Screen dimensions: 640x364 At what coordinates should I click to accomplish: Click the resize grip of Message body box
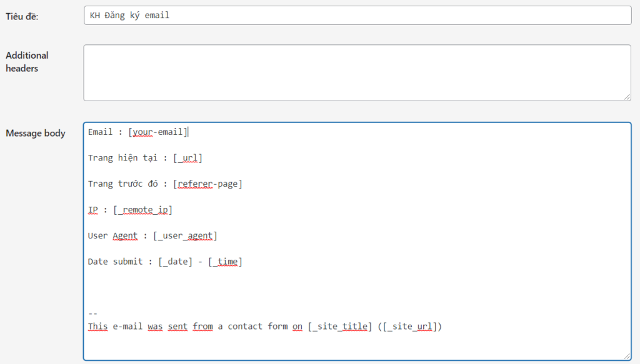click(x=627, y=357)
